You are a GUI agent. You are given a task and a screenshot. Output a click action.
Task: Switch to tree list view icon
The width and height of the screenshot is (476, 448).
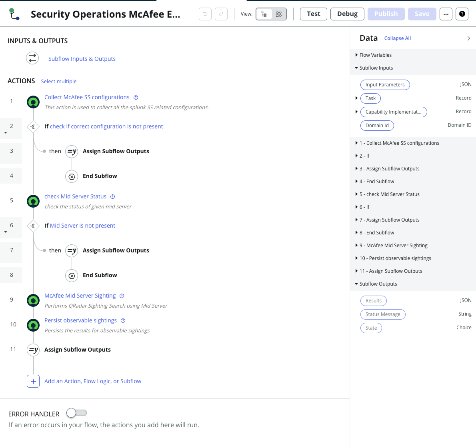pos(264,14)
